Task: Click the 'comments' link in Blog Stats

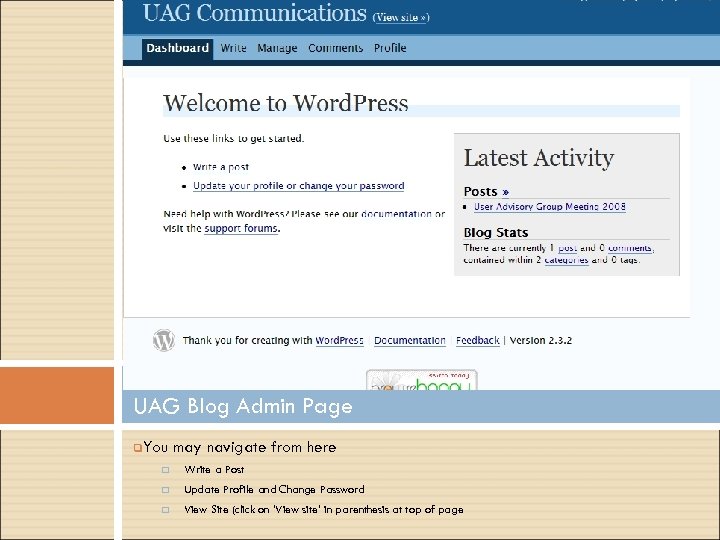Action: (630, 248)
